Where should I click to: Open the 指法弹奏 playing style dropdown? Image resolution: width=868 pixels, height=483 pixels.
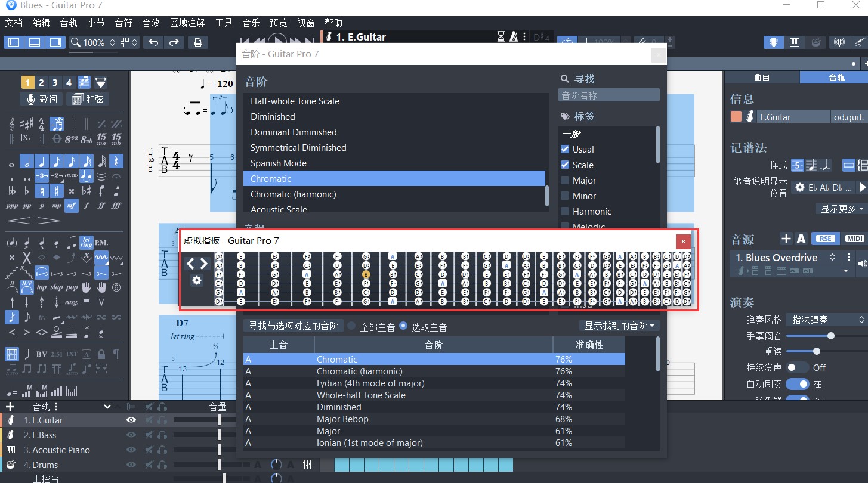826,320
